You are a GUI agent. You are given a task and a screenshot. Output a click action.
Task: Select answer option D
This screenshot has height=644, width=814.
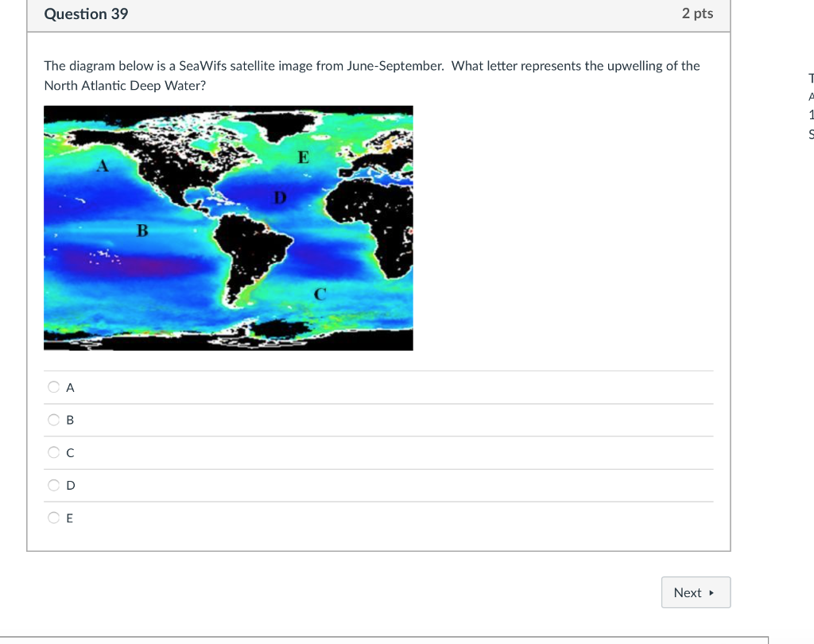tap(53, 485)
